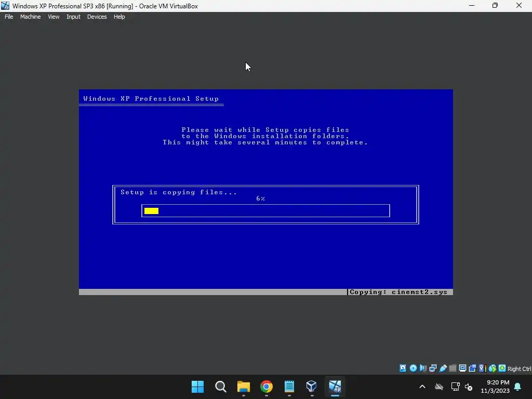This screenshot has height=399, width=532.
Task: Open the notifications bell icon
Action: click(518, 387)
